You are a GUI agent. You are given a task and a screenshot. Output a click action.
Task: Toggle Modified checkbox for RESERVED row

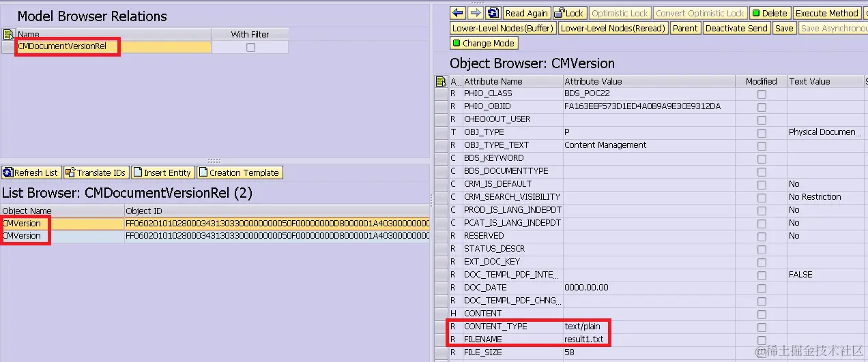tap(762, 236)
